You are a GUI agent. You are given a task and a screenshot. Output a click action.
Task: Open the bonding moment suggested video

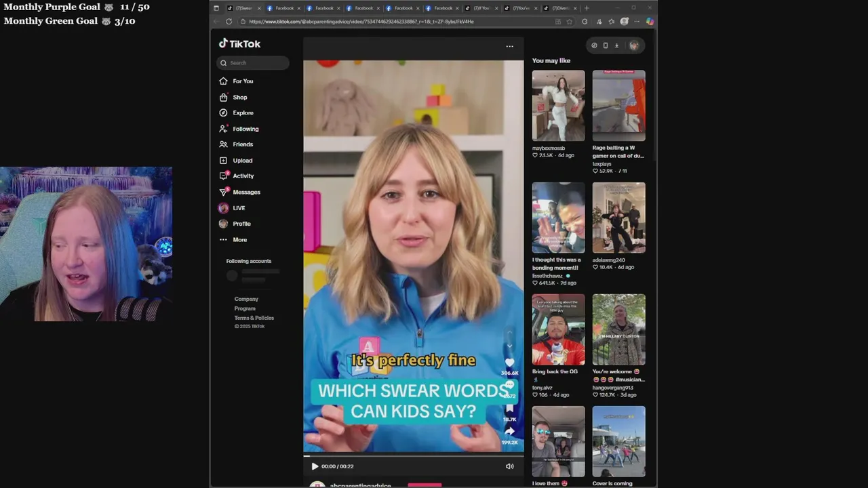pyautogui.click(x=558, y=218)
